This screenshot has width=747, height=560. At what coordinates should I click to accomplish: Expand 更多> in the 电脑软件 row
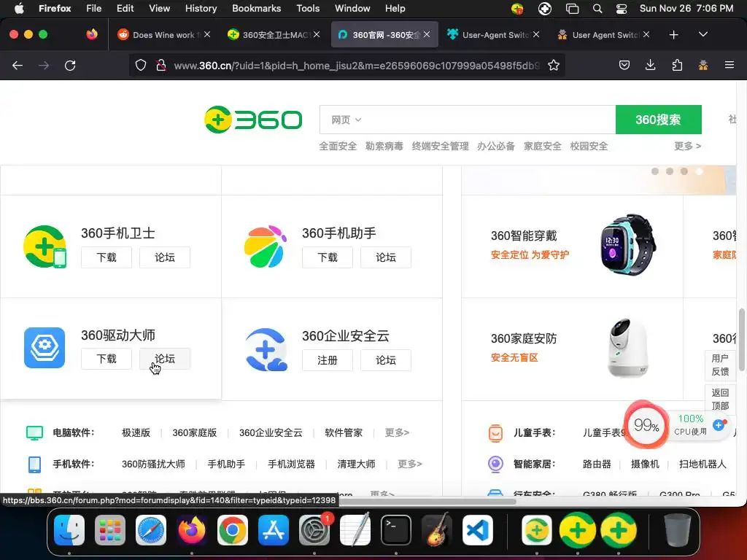point(397,432)
